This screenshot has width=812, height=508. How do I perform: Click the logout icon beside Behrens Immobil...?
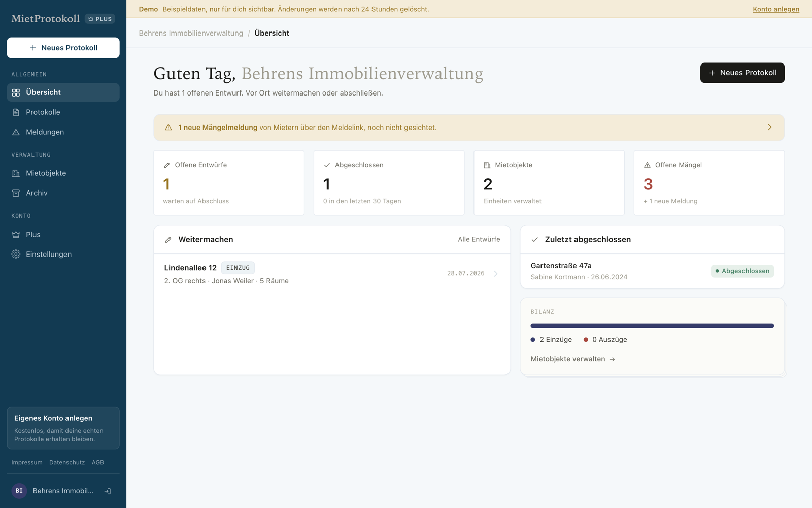click(108, 491)
